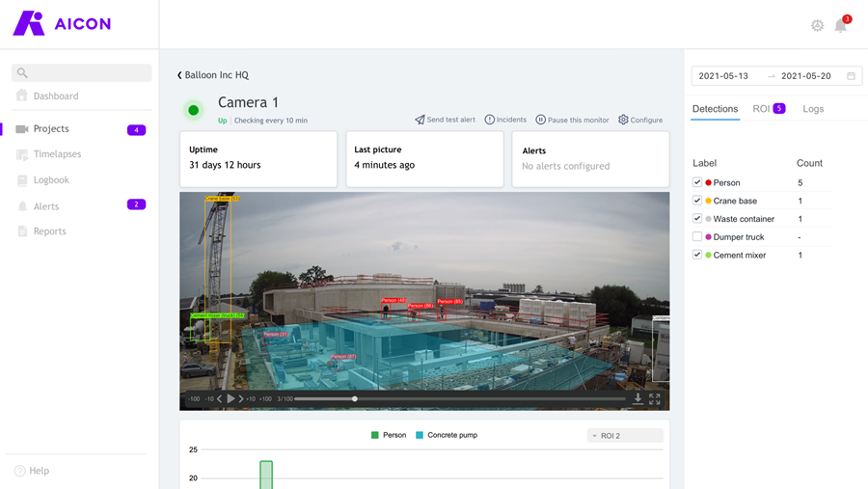
Task: Open the 2021-05-13 start date picker
Action: 723,76
